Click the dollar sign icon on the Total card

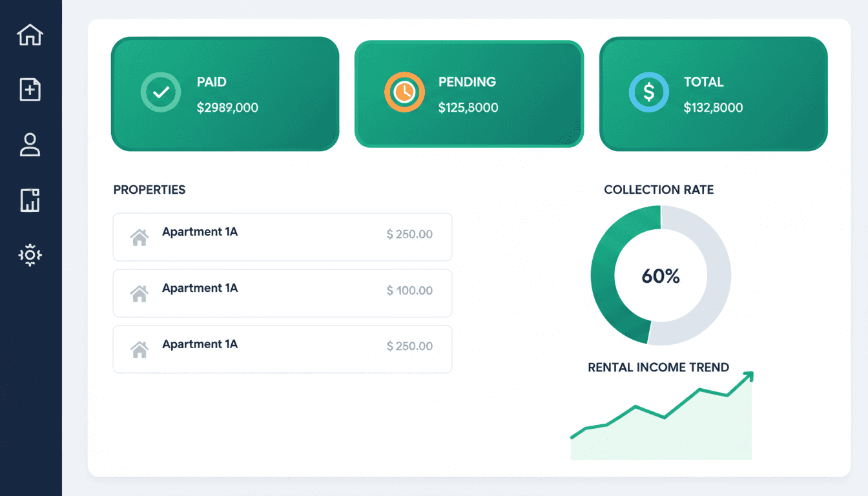tap(648, 92)
